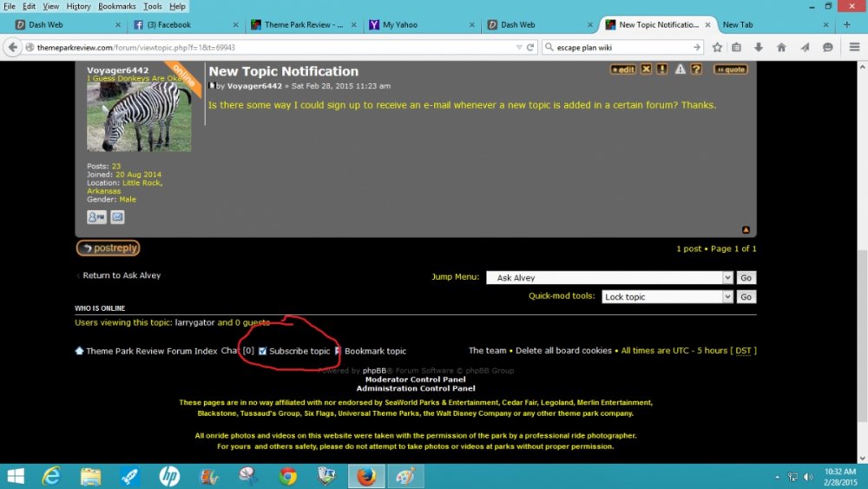The width and height of the screenshot is (868, 489).
Task: Expand the Jump Menu dropdown showing Ask Alvey
Action: tap(609, 278)
